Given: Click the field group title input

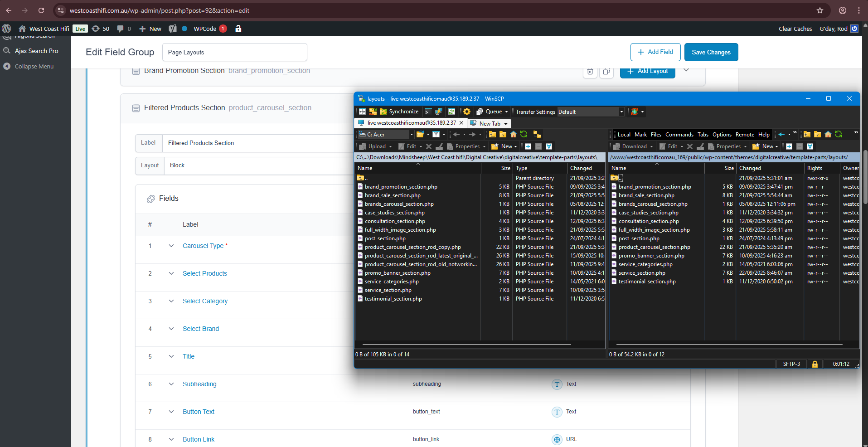Looking at the screenshot, I should click(x=234, y=52).
